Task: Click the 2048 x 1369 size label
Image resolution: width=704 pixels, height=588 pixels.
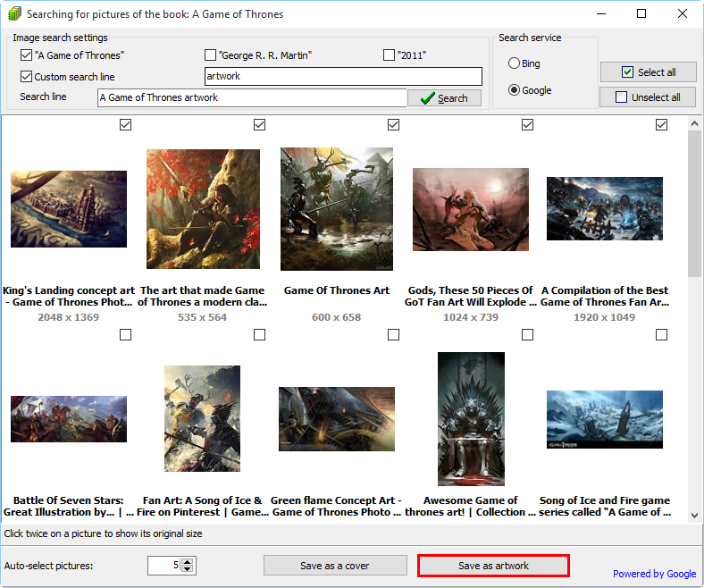Action: (x=68, y=317)
